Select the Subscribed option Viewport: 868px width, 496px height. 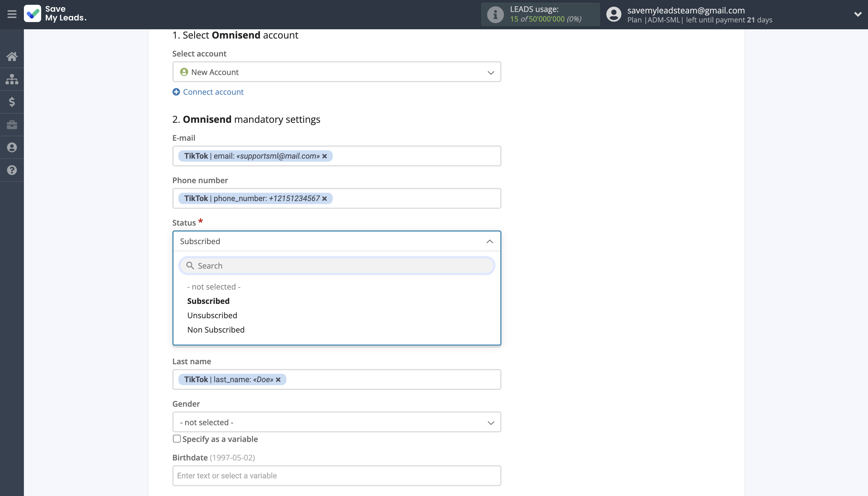click(x=208, y=301)
